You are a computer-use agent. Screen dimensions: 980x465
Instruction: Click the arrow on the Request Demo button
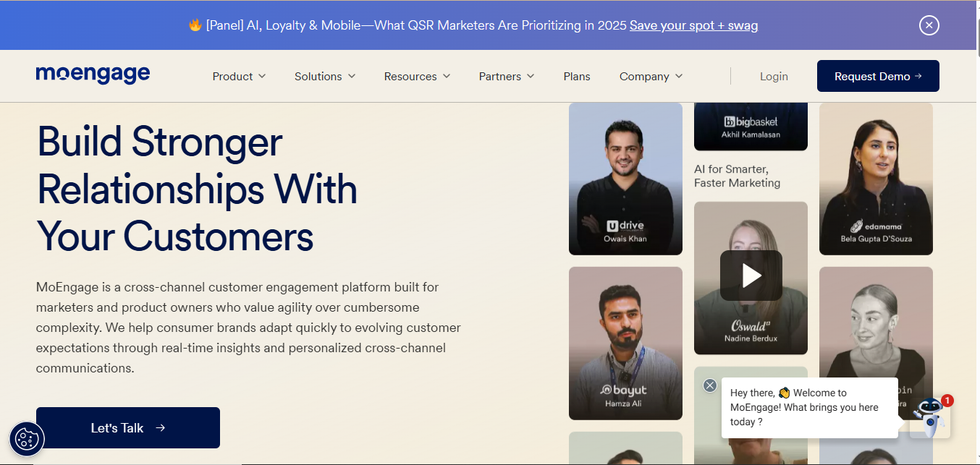[918, 76]
